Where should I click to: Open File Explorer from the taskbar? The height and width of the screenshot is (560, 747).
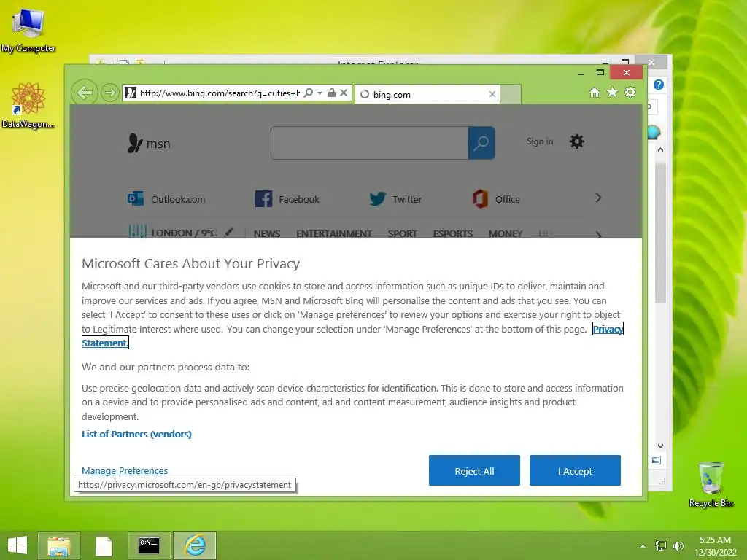click(59, 545)
